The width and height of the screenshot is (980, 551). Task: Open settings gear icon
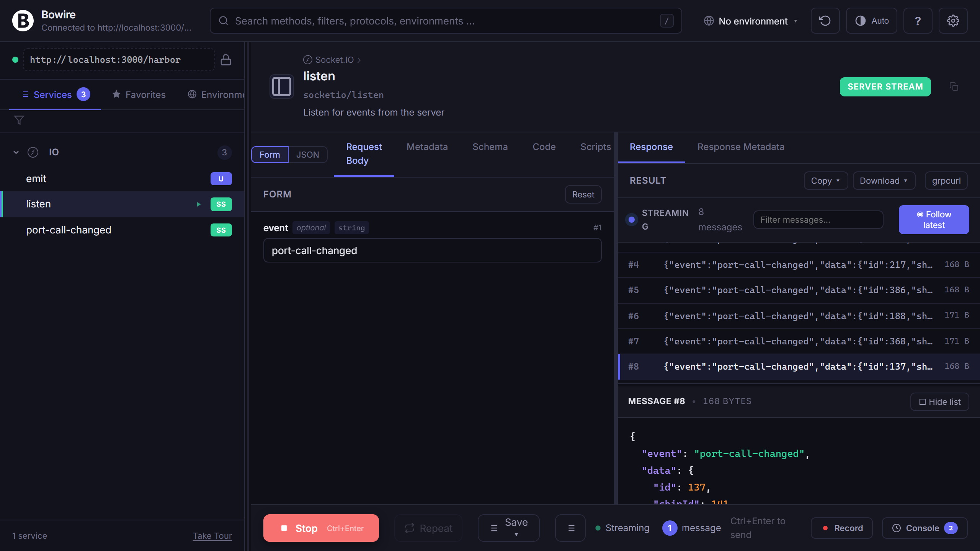pyautogui.click(x=953, y=21)
